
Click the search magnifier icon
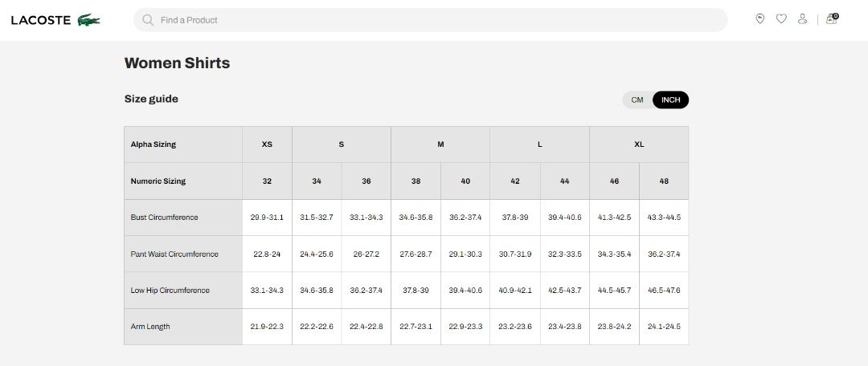[148, 20]
